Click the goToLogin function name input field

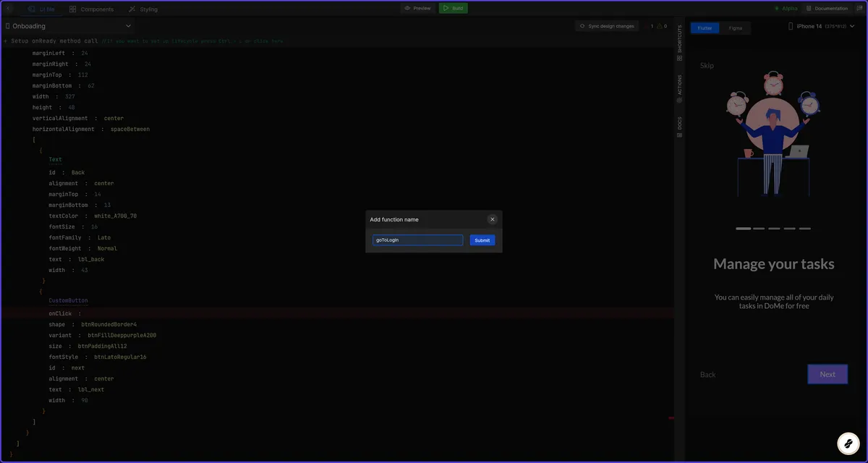click(417, 239)
